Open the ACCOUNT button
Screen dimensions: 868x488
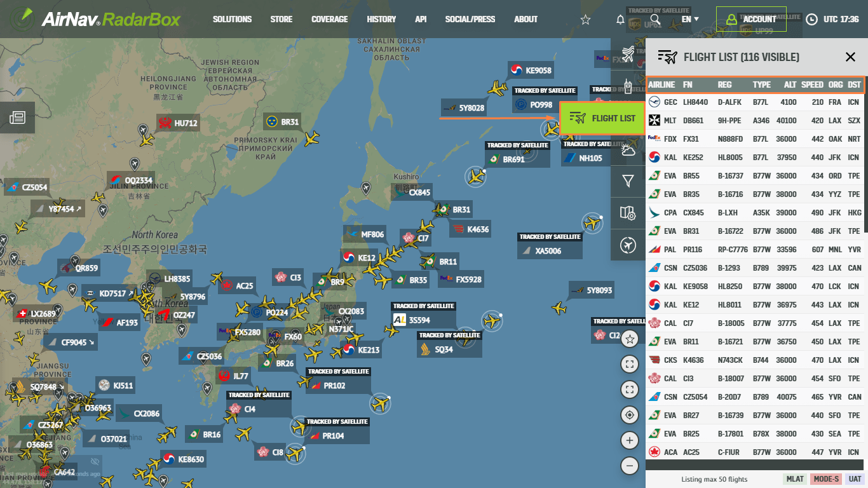tap(751, 20)
